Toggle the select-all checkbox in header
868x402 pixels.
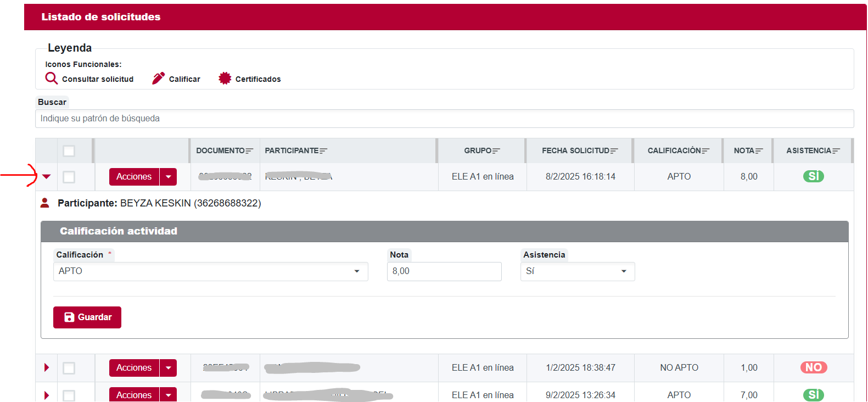coord(69,151)
